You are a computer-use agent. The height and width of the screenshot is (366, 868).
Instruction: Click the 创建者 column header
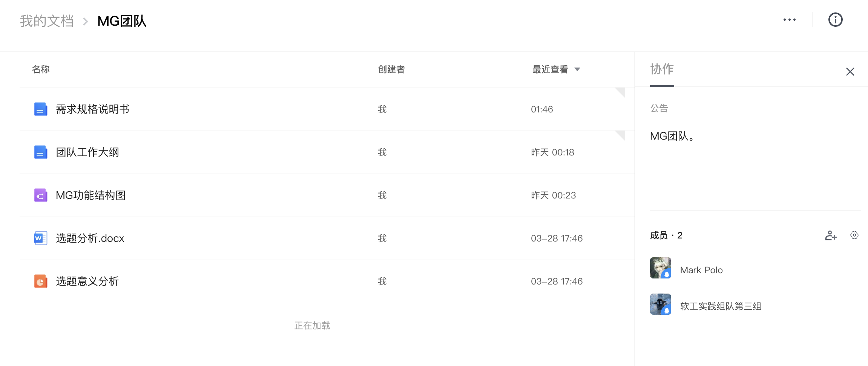point(391,69)
